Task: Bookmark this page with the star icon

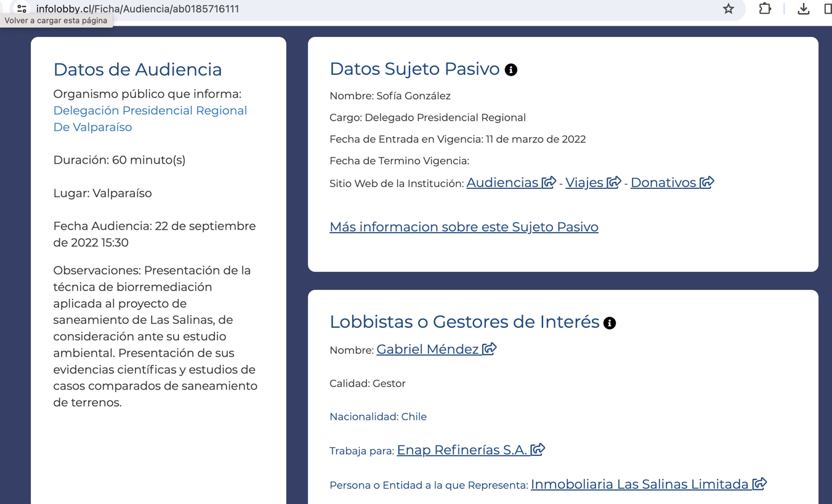Action: click(x=729, y=9)
